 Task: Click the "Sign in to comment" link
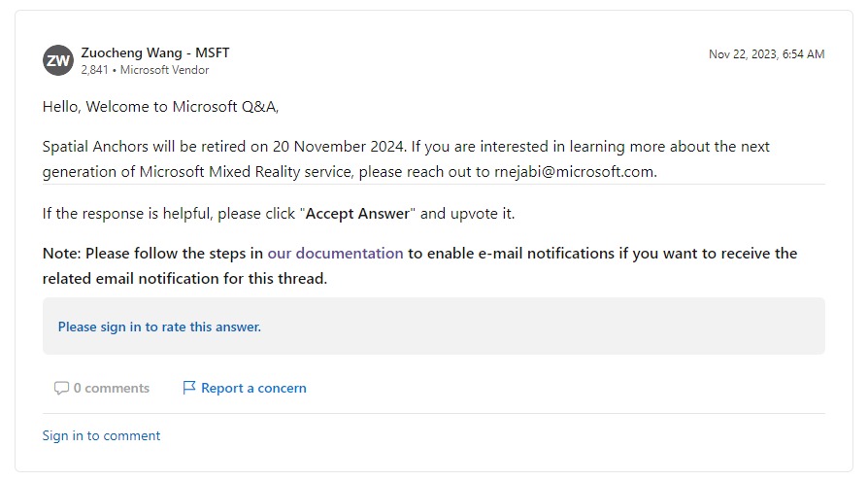point(101,435)
